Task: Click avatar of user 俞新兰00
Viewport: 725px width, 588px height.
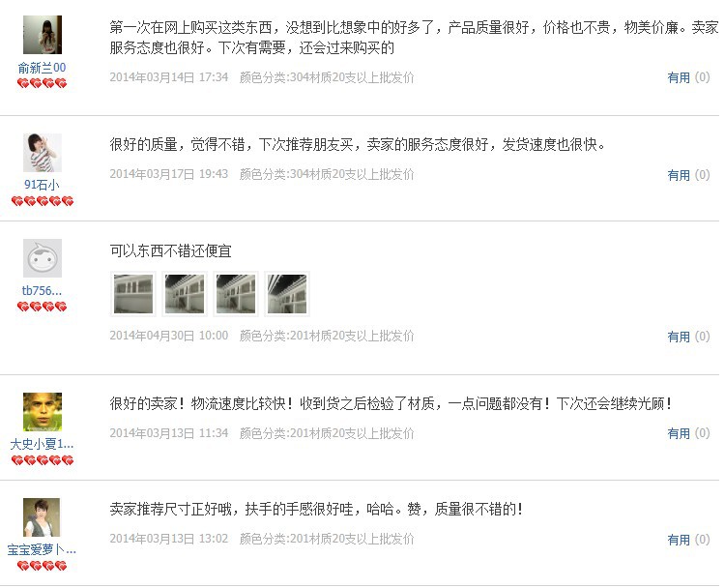Action: coord(43,35)
